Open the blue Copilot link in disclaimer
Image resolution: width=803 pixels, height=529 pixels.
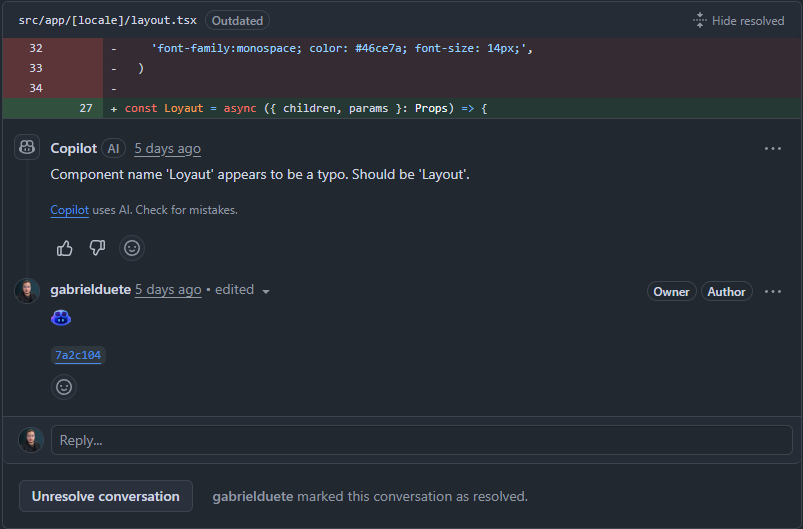click(70, 210)
